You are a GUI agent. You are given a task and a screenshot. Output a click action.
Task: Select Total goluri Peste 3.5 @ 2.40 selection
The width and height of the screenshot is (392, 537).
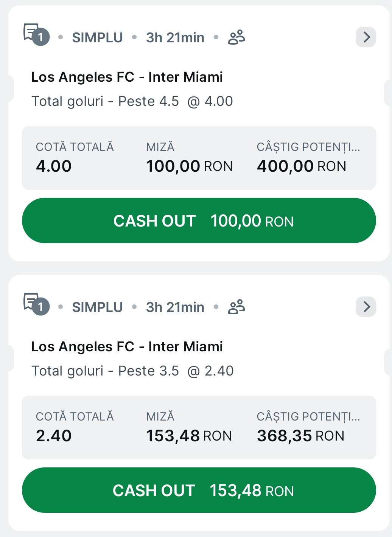(132, 371)
